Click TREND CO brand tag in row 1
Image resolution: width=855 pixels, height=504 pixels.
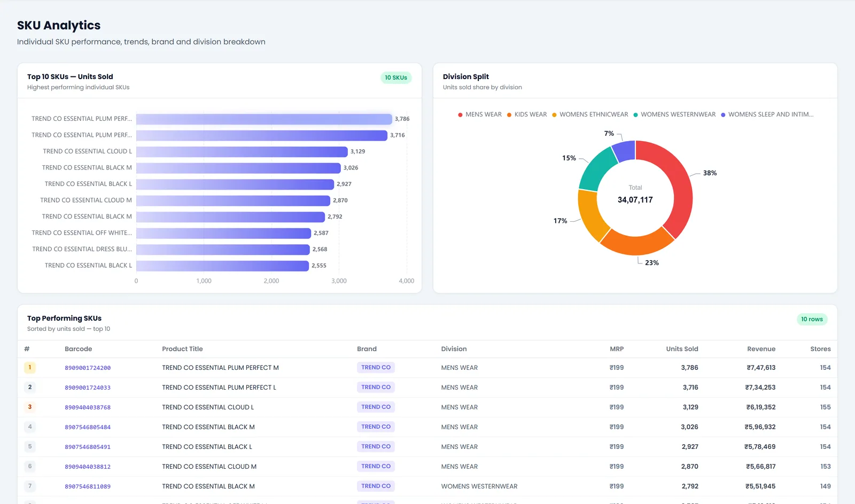[376, 368]
